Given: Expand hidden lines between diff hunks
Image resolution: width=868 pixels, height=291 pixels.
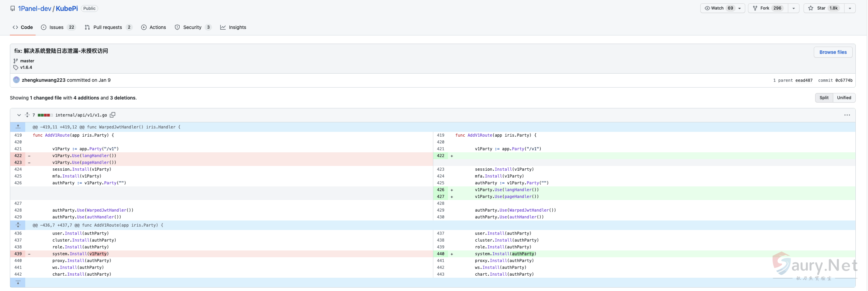Looking at the screenshot, I should pos(18,225).
